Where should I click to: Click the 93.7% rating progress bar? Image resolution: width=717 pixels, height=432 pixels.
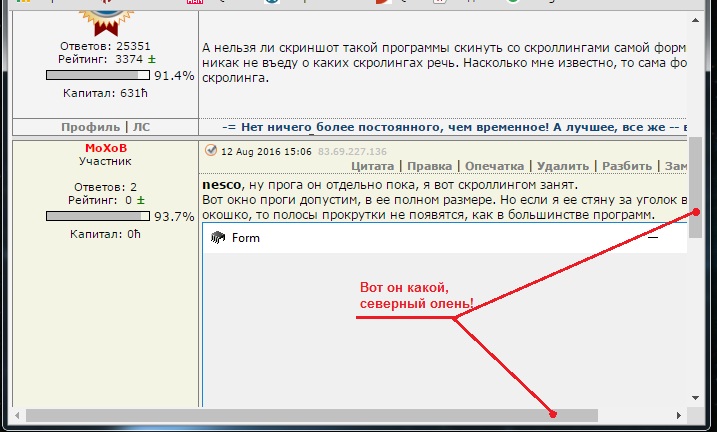tap(98, 216)
